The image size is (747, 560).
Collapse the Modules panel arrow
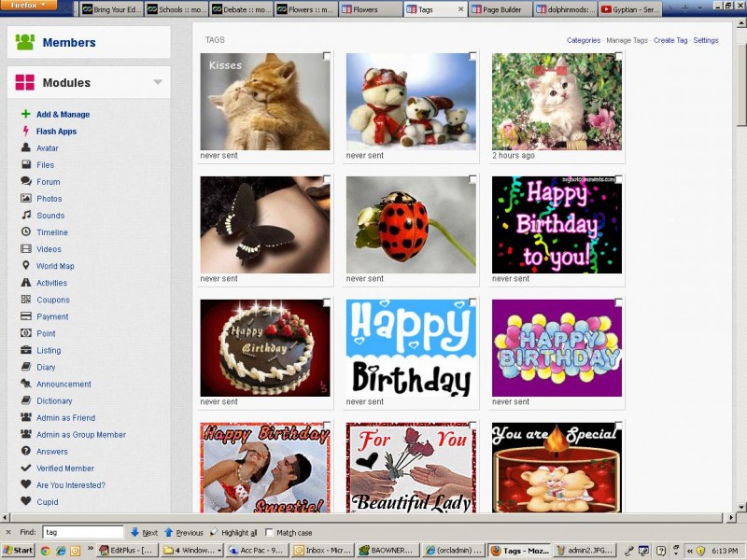click(158, 83)
